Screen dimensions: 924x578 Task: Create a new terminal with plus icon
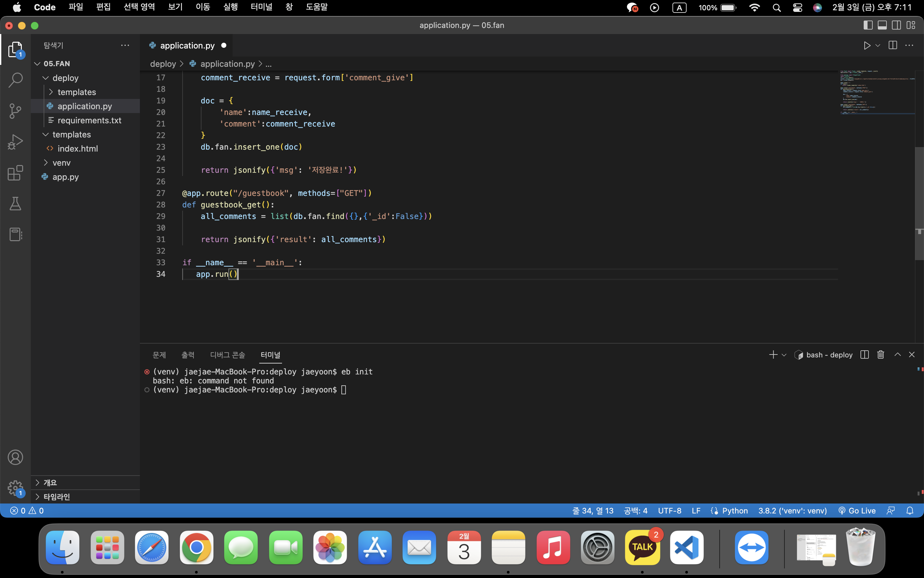click(773, 355)
